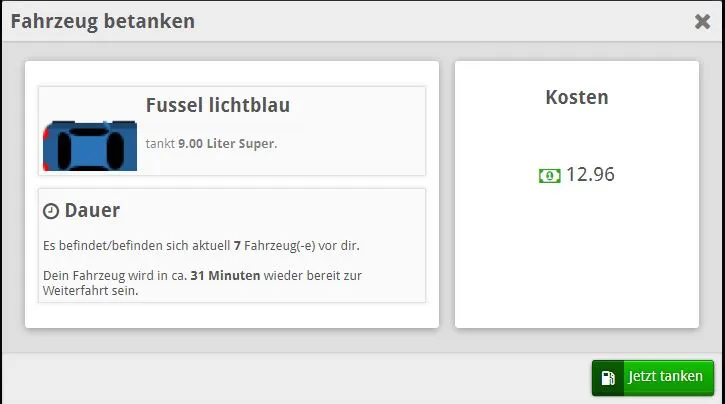The image size is (725, 404).
Task: Click the clock icon beside Dauer
Action: 51,212
